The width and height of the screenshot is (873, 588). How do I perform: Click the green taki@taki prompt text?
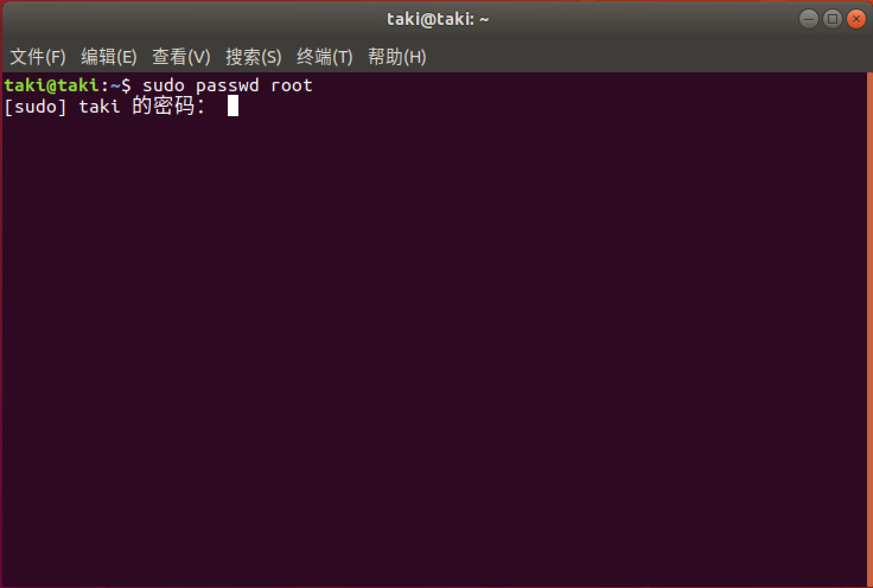point(52,85)
